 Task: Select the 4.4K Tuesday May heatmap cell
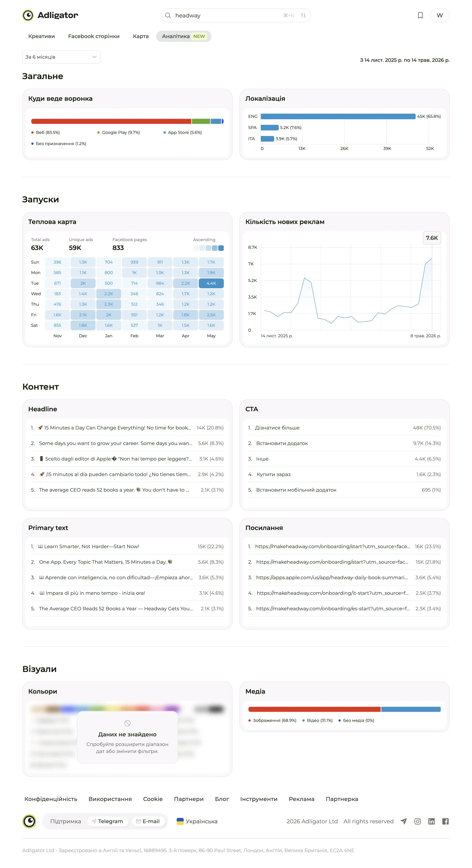211,283
